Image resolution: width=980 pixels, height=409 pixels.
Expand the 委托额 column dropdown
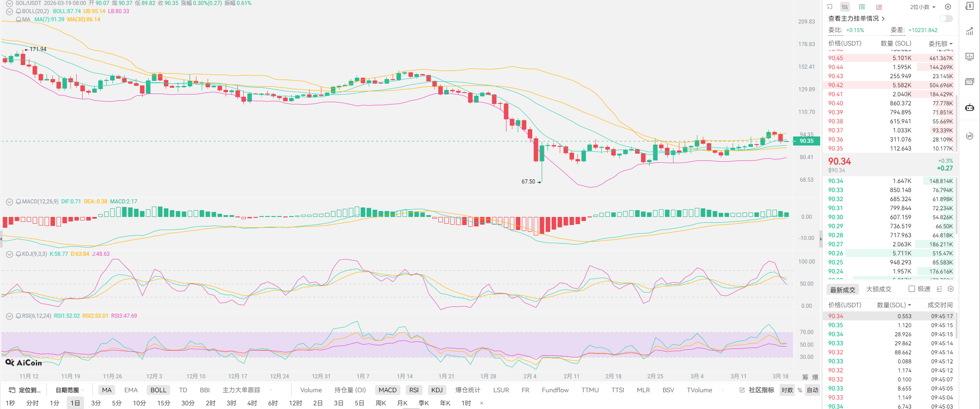(940, 43)
